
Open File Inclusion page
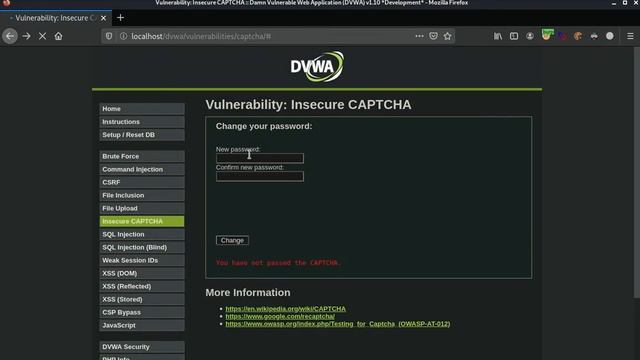[x=142, y=195]
